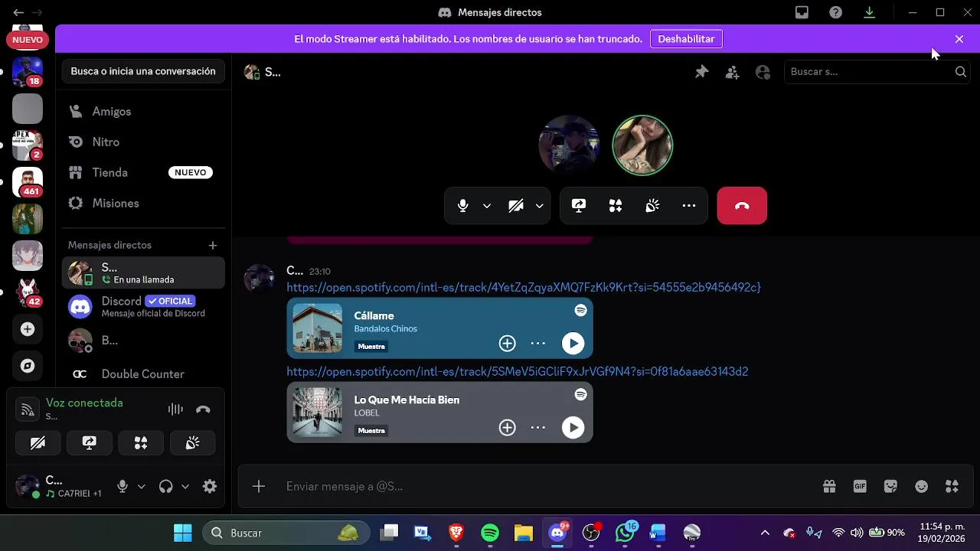Open help icon in title bar

(836, 12)
